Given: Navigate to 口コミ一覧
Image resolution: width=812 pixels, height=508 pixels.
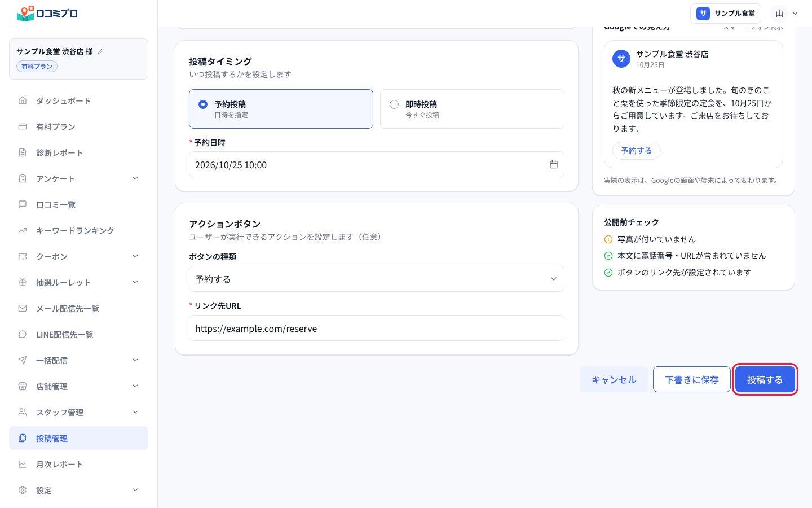Looking at the screenshot, I should coord(79,204).
